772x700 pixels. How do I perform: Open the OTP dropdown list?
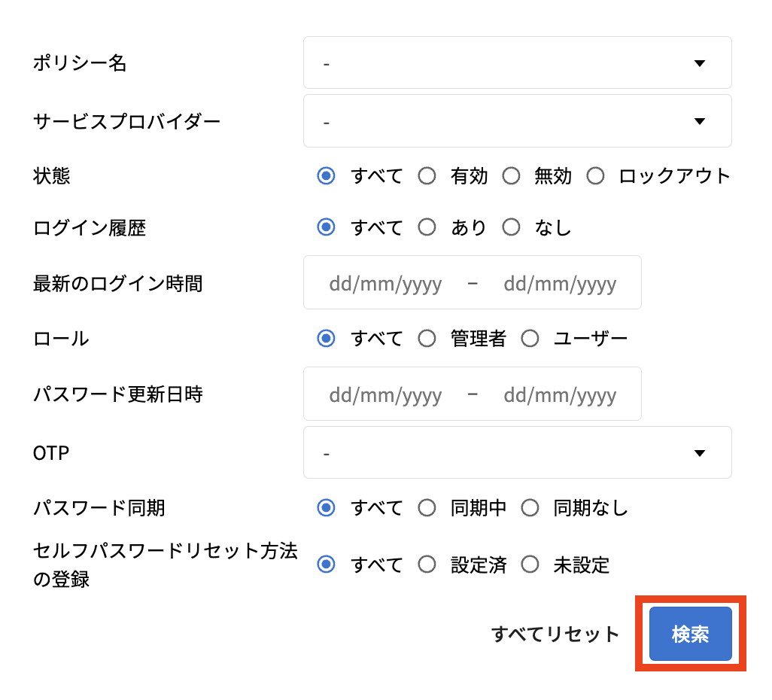coord(517,453)
